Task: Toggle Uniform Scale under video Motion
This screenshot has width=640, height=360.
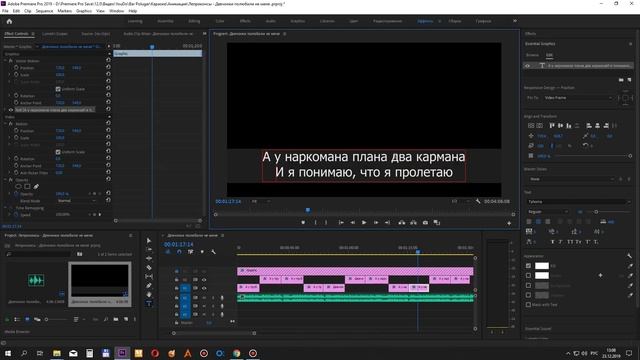Action: [58, 152]
